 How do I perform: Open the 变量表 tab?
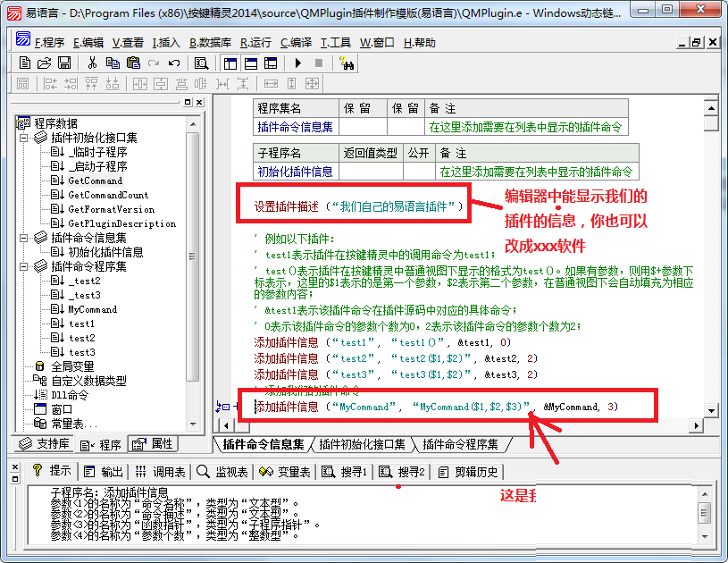coord(284,472)
